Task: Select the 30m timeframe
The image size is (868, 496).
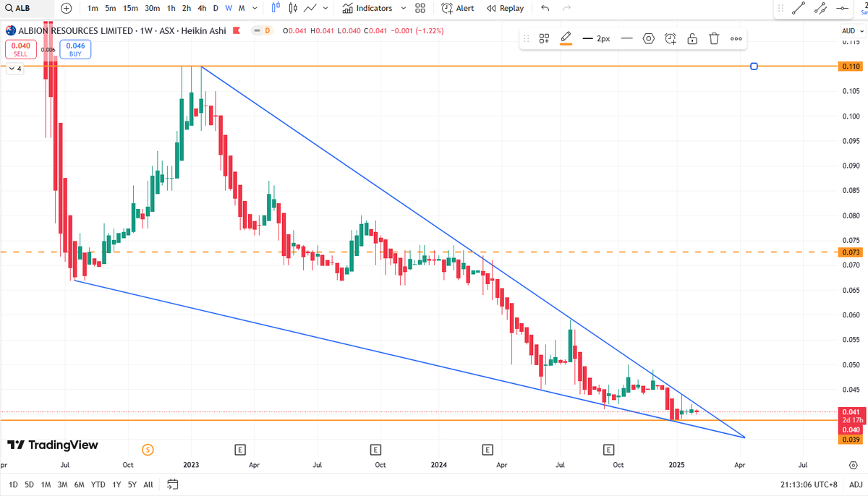Action: point(152,8)
